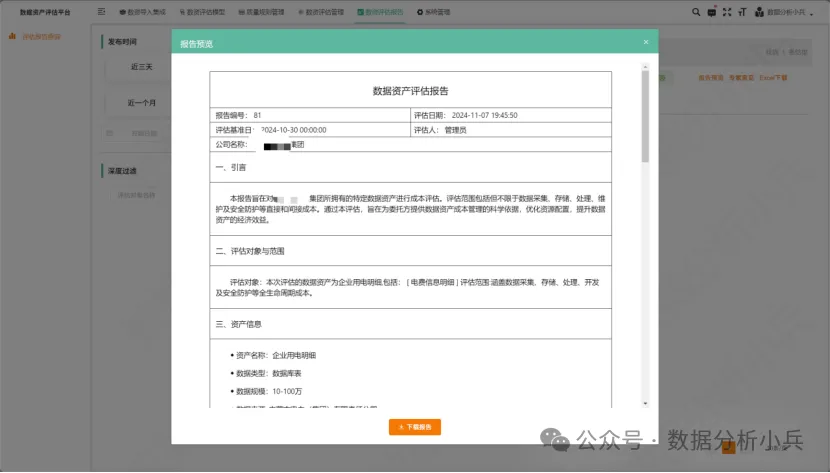This screenshot has width=830, height=473.
Task: Click the 公司名称 row
Action: click(x=410, y=144)
